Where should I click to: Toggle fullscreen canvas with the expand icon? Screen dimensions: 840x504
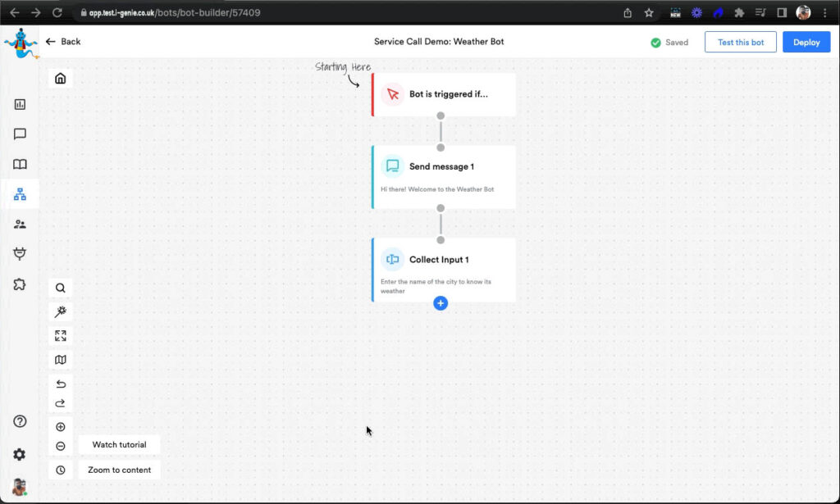(x=61, y=336)
